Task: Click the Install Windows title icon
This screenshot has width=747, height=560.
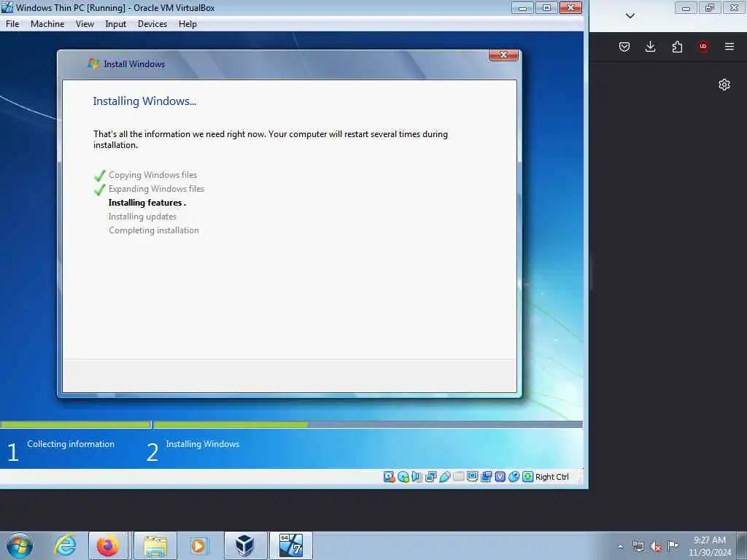Action: tap(93, 63)
